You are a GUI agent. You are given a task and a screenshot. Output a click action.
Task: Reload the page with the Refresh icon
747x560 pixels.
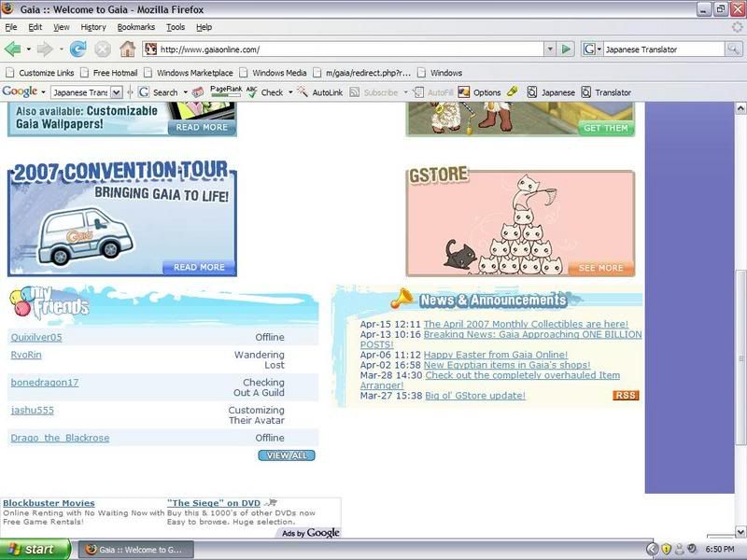click(78, 49)
